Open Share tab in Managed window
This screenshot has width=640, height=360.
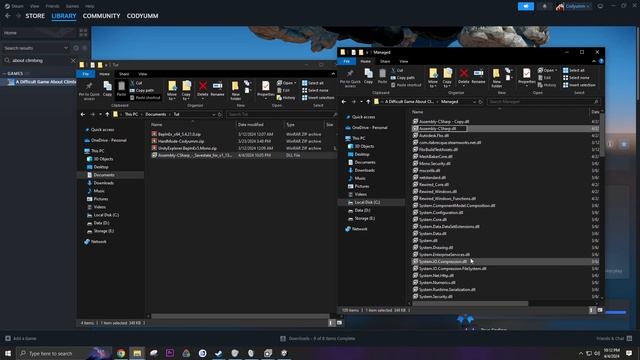tap(385, 61)
